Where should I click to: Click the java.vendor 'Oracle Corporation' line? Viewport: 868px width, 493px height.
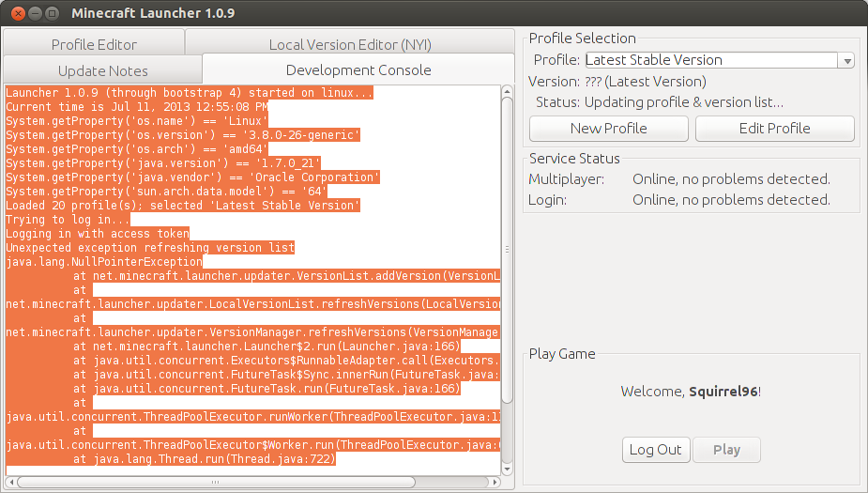coord(192,177)
